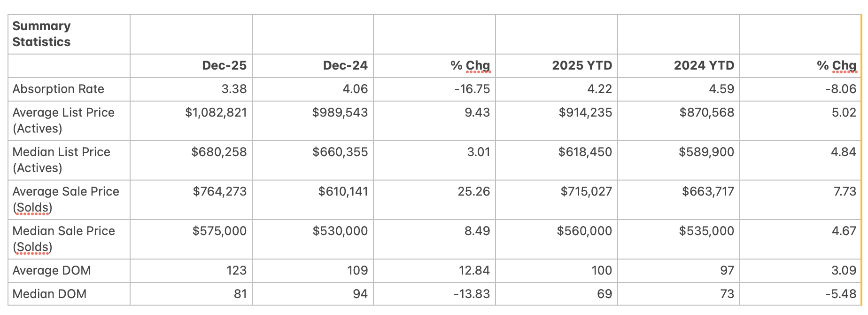Click the 2025 YTD column header
Image resolution: width=868 pixels, height=315 pixels.
point(582,65)
